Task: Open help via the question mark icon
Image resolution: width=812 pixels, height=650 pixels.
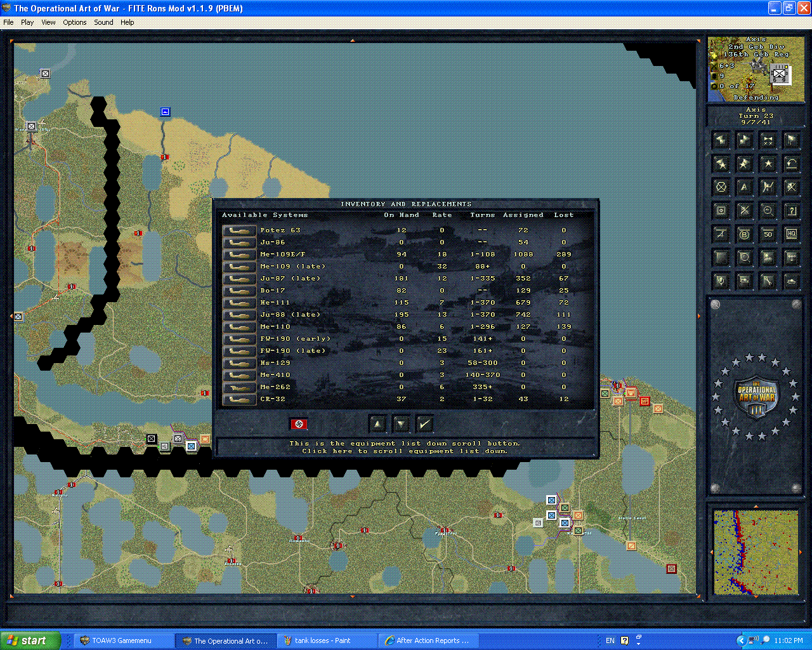Action: click(791, 210)
